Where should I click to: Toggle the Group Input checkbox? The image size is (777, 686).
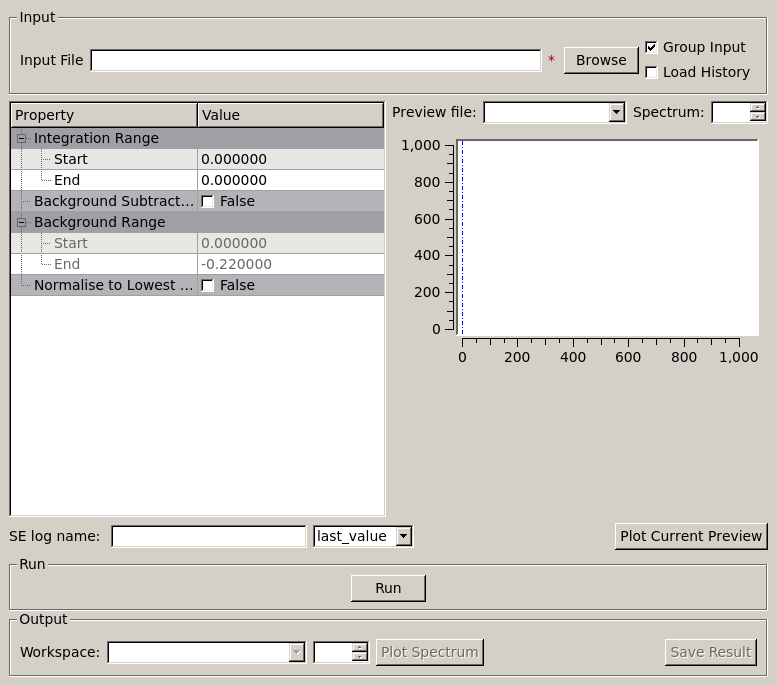point(651,47)
